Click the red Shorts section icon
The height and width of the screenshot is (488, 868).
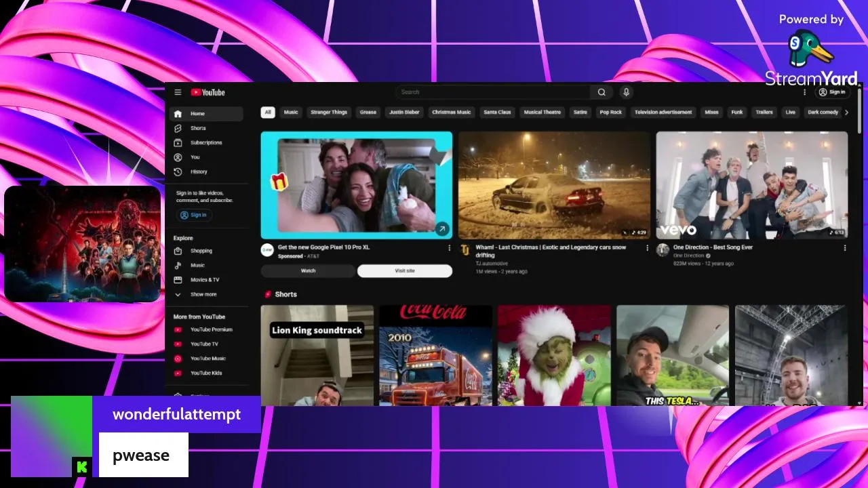[x=268, y=294]
